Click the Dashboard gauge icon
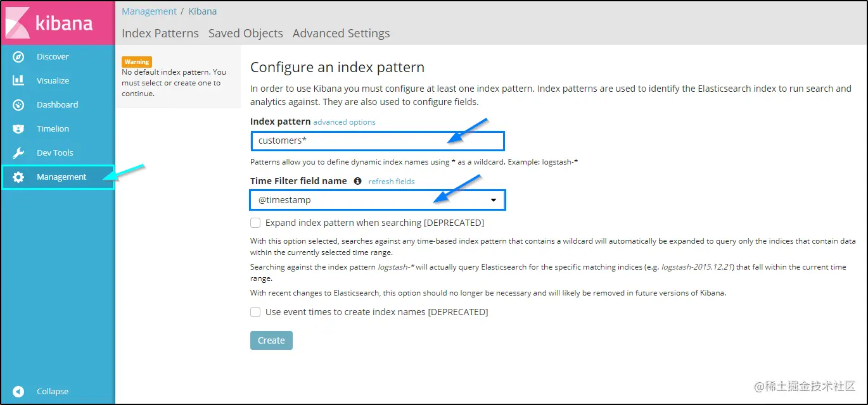The height and width of the screenshot is (405, 868). click(x=18, y=105)
